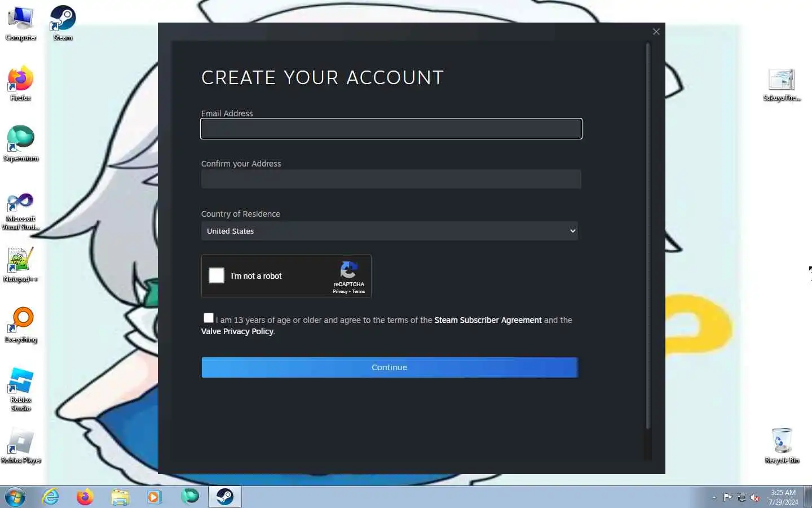Select the Microsoft Visual Studio desktop icon
812x508 pixels.
(x=21, y=211)
